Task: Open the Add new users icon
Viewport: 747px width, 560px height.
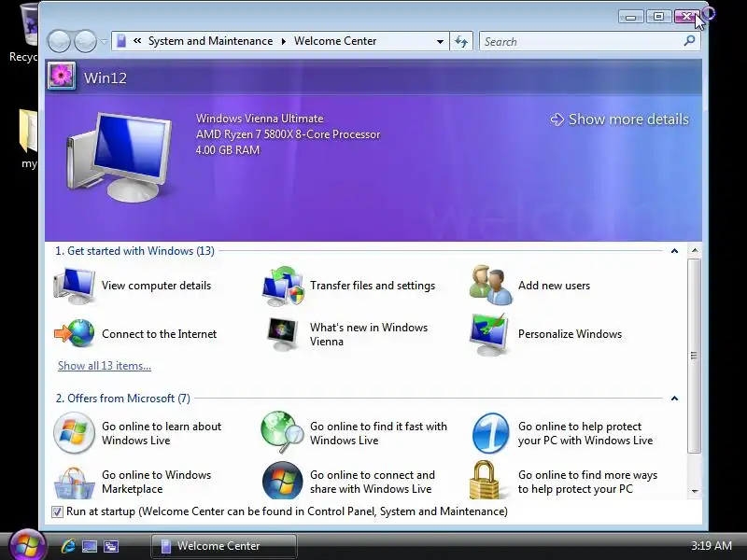Action: [x=491, y=285]
